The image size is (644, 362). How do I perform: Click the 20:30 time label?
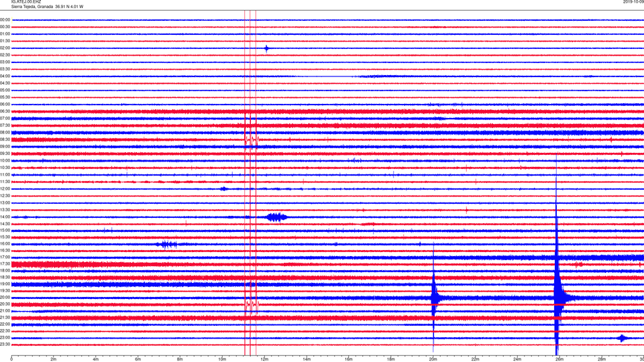[x=5, y=304]
